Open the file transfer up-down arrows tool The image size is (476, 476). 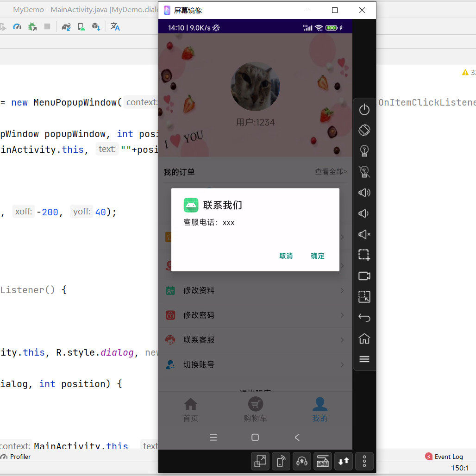[x=343, y=461]
